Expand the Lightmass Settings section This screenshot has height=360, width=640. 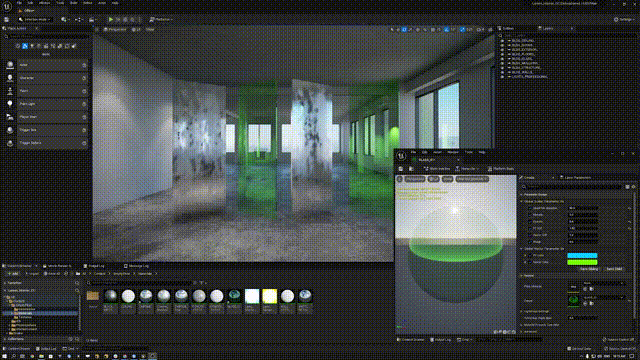(522, 311)
